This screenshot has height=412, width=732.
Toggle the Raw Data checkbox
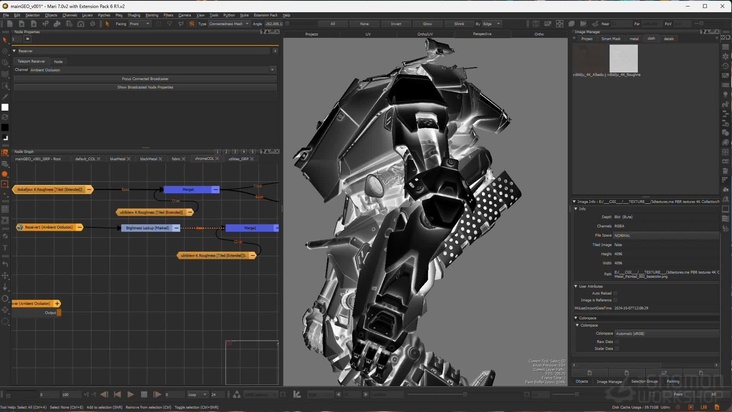(616, 341)
